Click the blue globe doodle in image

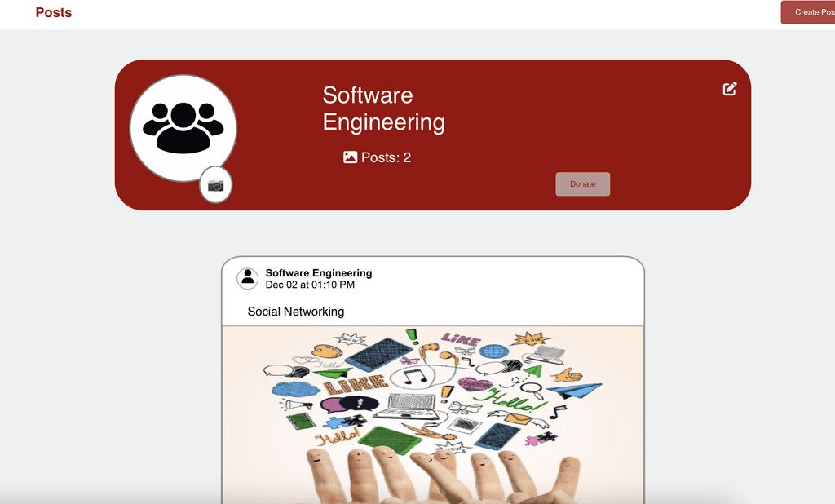click(493, 351)
